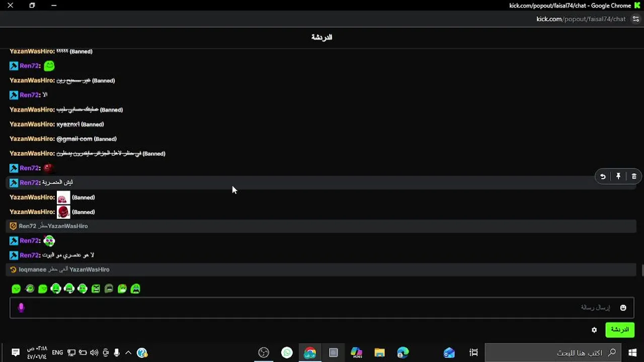
Task: Open volume control in system tray
Action: coord(94,352)
